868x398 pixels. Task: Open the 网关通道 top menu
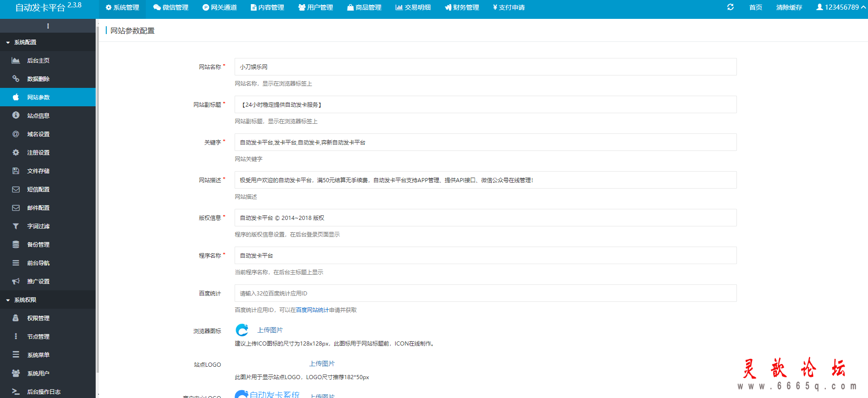pos(220,7)
